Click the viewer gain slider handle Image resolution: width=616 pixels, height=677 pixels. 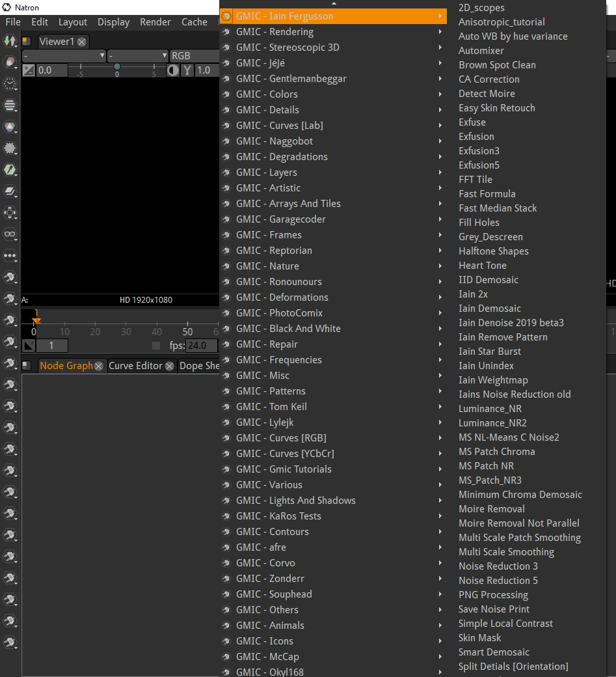click(117, 66)
